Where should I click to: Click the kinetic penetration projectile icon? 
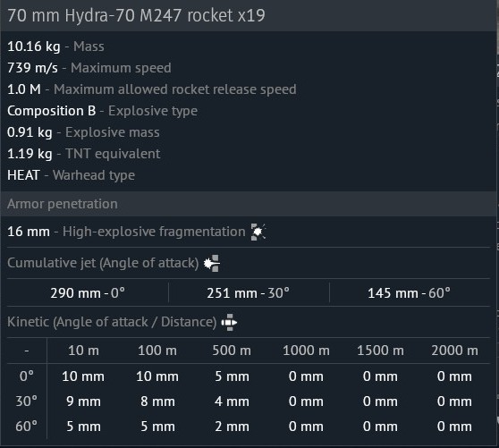[x=229, y=322]
